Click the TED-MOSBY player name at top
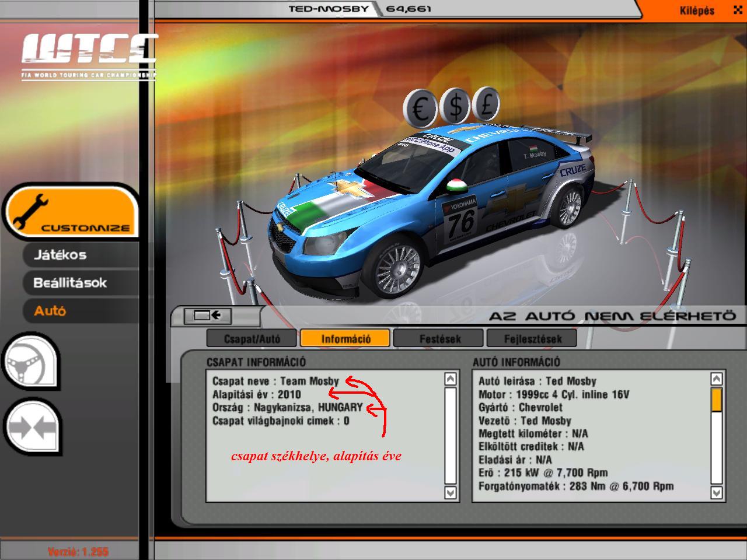747x560 pixels. click(329, 9)
